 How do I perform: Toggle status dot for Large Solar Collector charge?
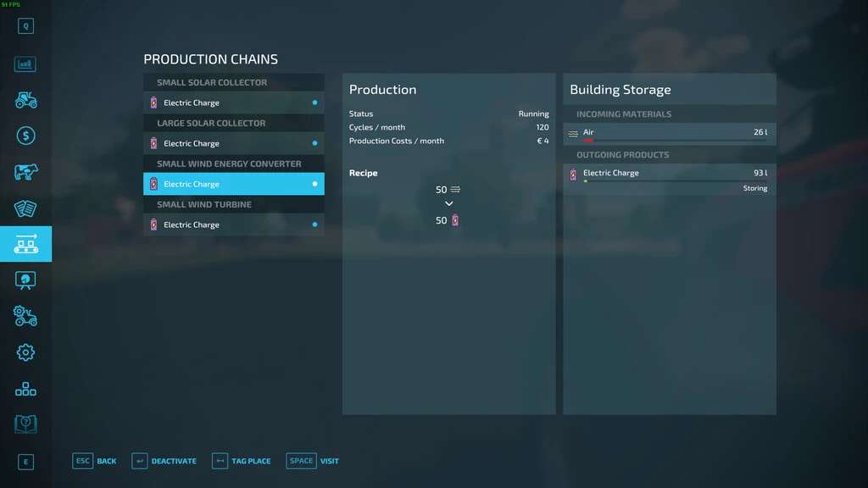(x=314, y=143)
